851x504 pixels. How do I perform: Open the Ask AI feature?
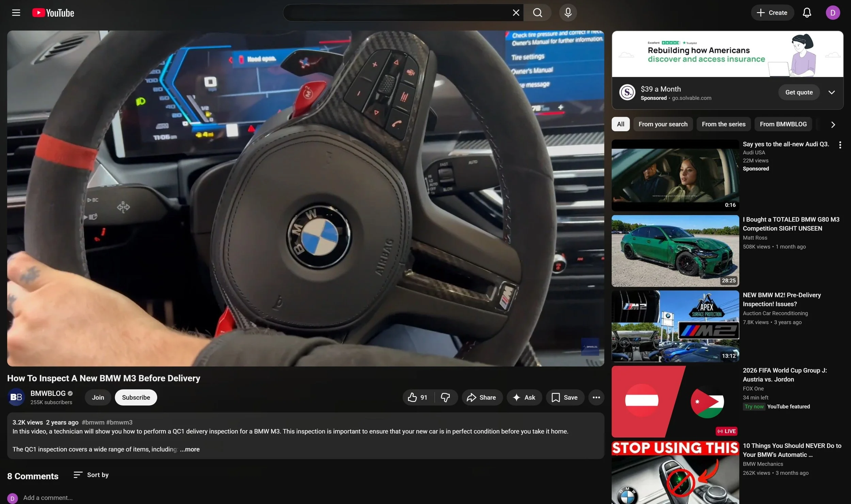click(x=524, y=397)
